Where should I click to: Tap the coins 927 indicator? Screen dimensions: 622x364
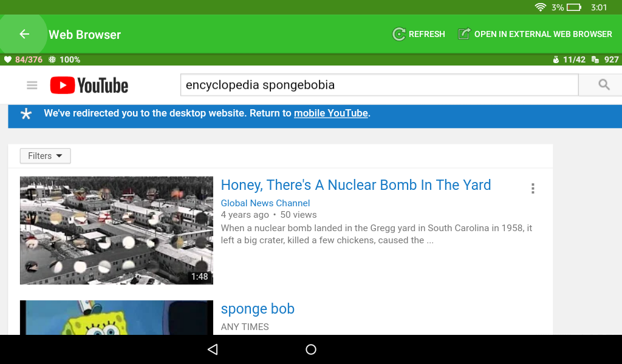(x=605, y=60)
